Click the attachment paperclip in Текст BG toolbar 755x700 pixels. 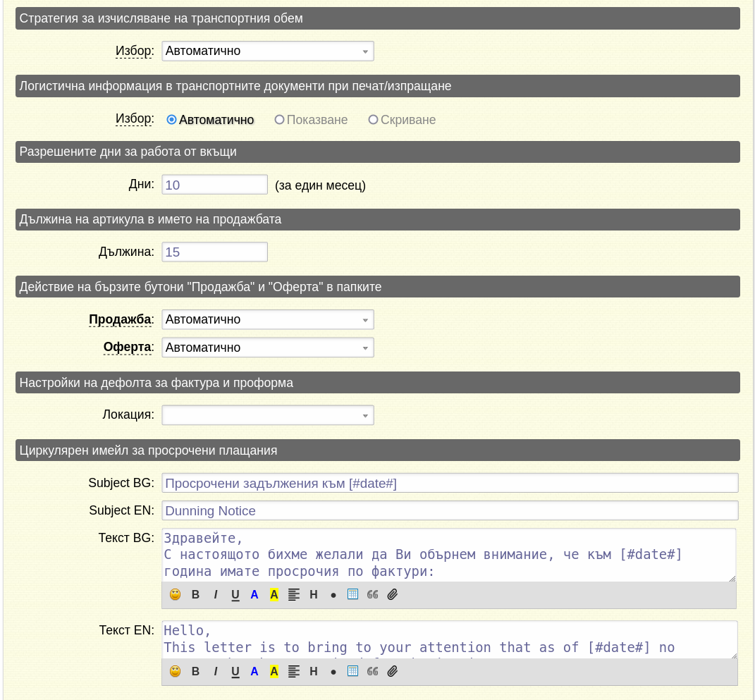pos(393,594)
